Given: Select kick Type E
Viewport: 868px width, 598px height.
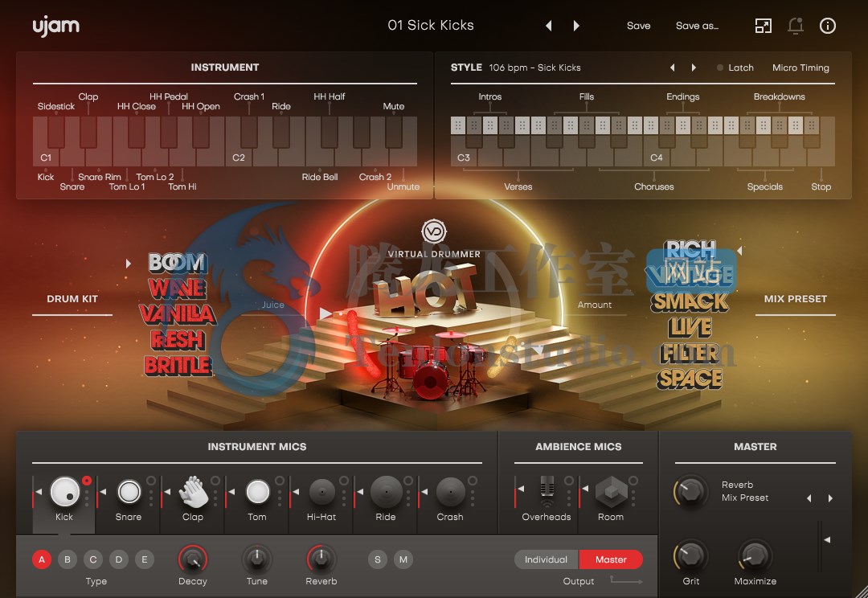Looking at the screenshot, I should [x=145, y=559].
